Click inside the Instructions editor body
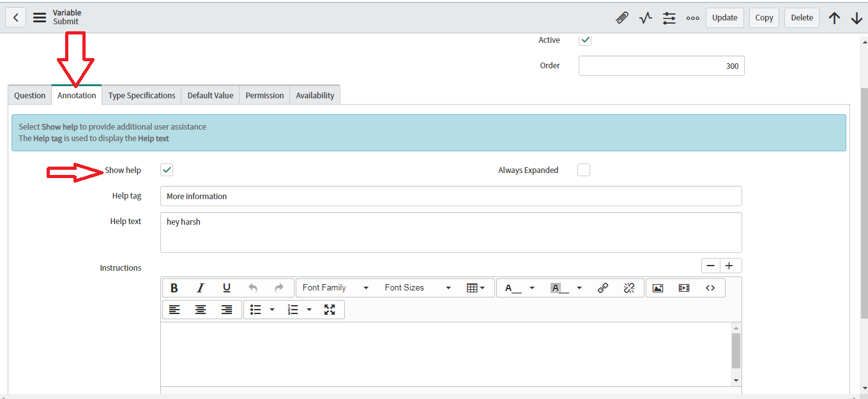The width and height of the screenshot is (868, 399). (445, 354)
